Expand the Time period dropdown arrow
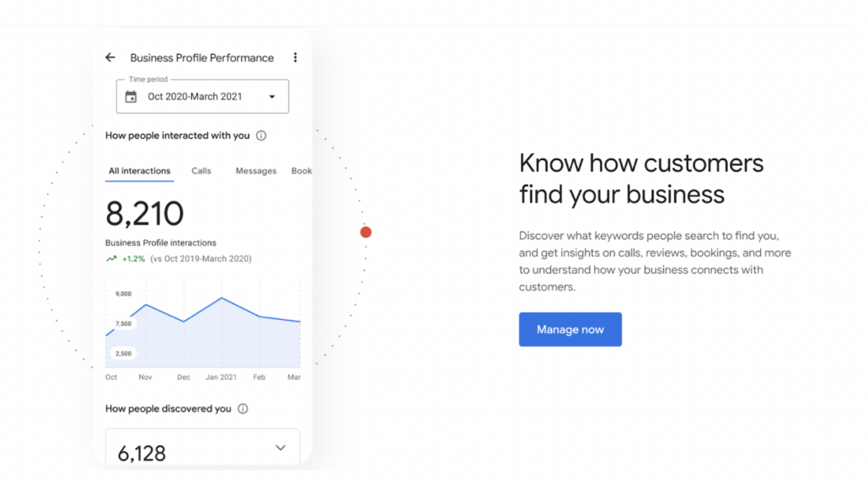Screen dimensions: 868x485 271,97
